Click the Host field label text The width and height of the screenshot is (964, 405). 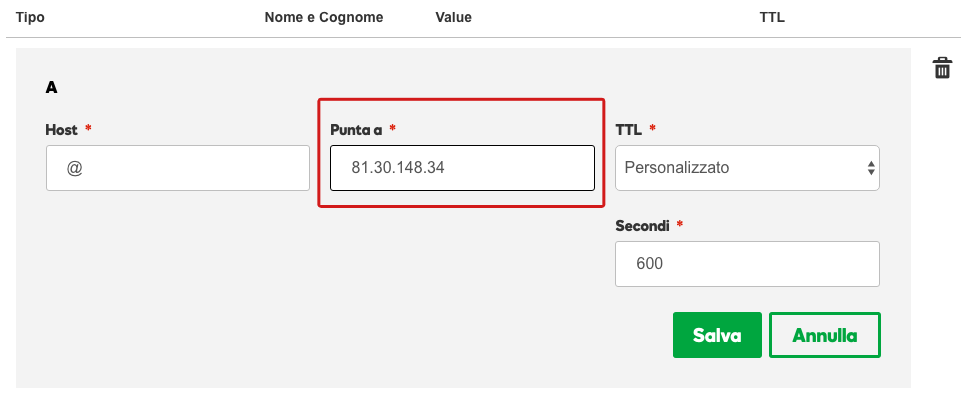[61, 130]
